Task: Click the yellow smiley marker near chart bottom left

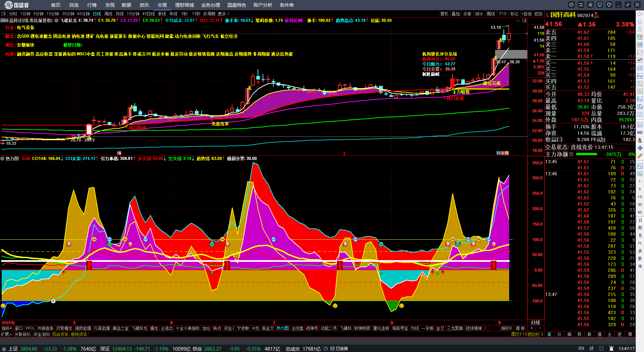Action: coord(3,306)
